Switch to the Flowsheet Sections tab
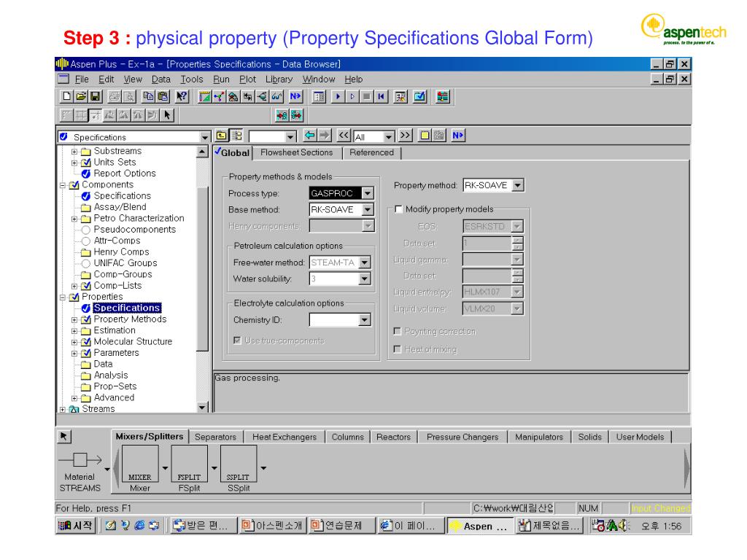 [296, 152]
